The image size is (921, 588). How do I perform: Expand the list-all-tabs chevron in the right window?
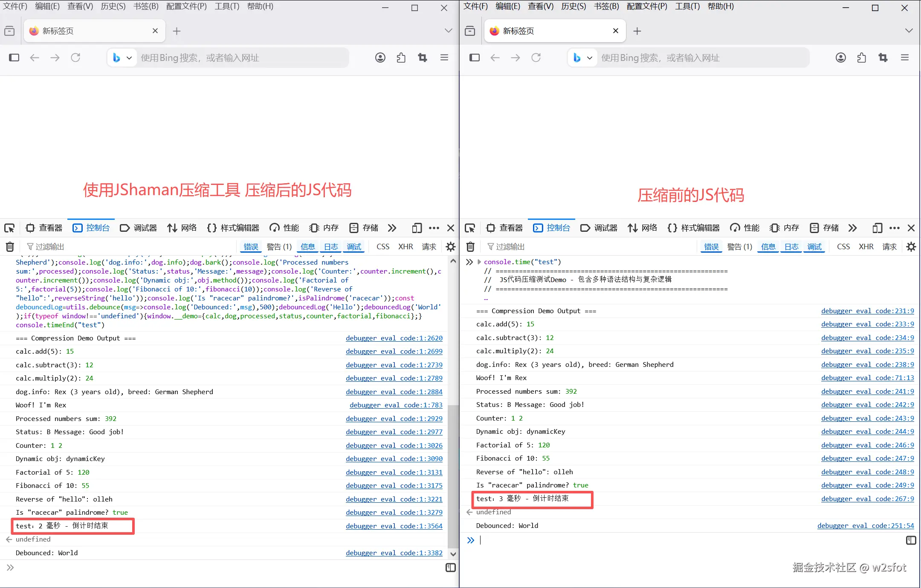(909, 31)
